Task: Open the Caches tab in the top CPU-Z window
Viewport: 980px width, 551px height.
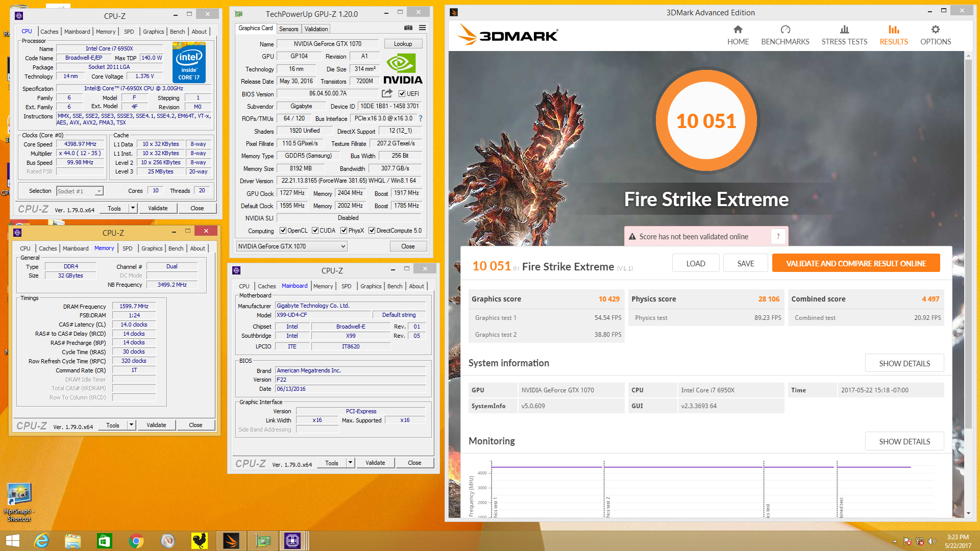Action: (50, 32)
